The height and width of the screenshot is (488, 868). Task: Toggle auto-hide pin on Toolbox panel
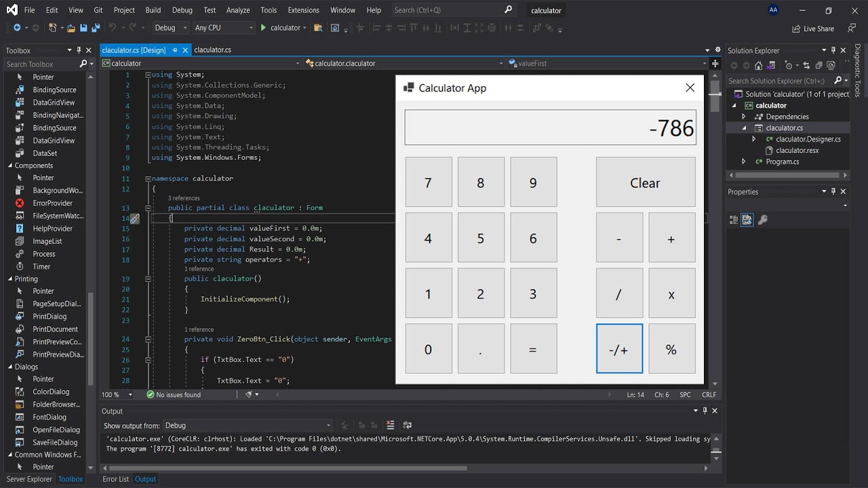[x=79, y=50]
